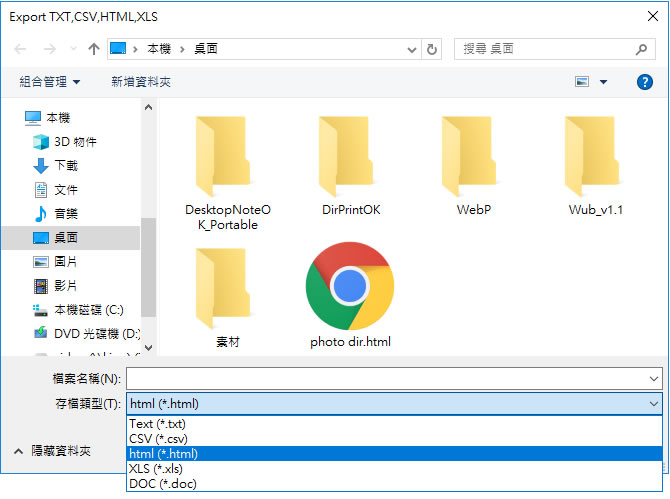
Task: Click 新增資料夾 button
Action: (x=141, y=82)
